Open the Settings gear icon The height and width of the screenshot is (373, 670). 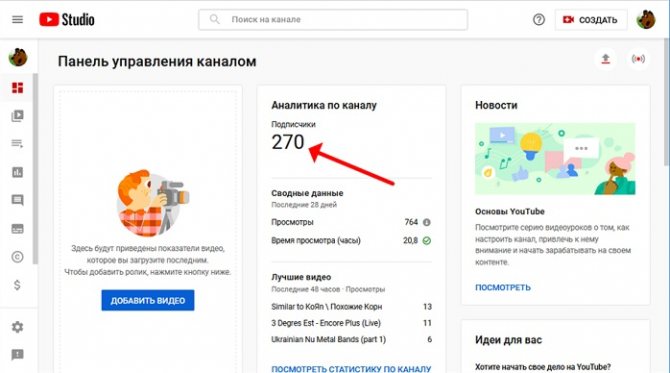tap(18, 327)
